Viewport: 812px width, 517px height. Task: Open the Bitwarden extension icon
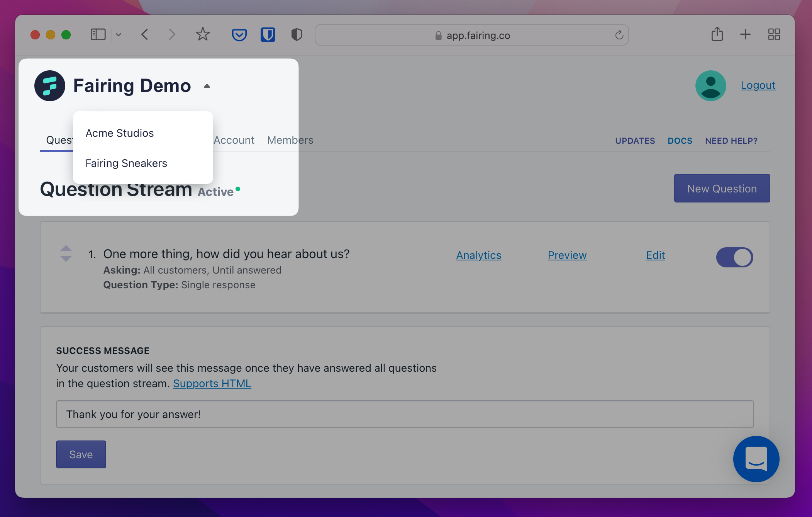tap(268, 35)
